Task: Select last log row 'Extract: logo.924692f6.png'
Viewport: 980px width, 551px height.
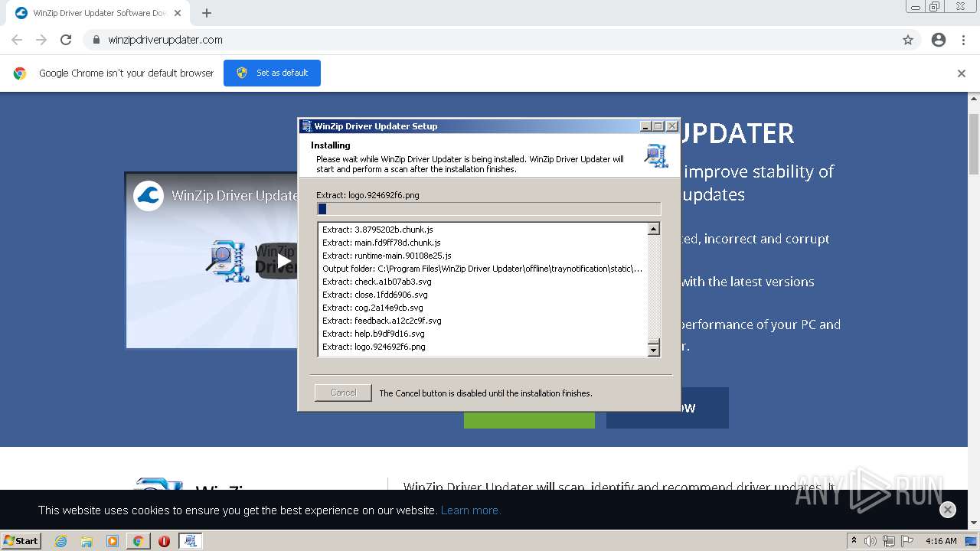Action: point(481,347)
